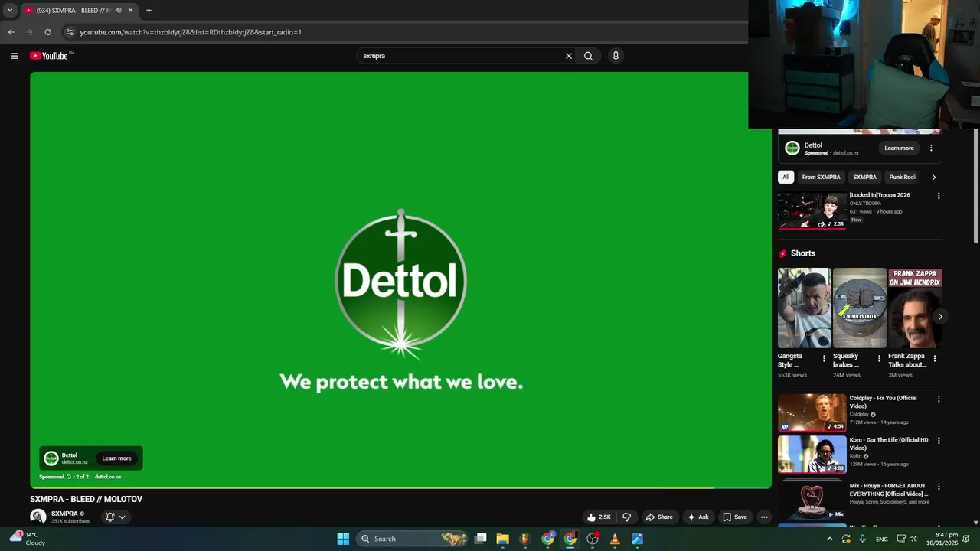Screen dimensions: 980x551
Task: Expand the subscription notification dropdown chevron
Action: (x=122, y=517)
